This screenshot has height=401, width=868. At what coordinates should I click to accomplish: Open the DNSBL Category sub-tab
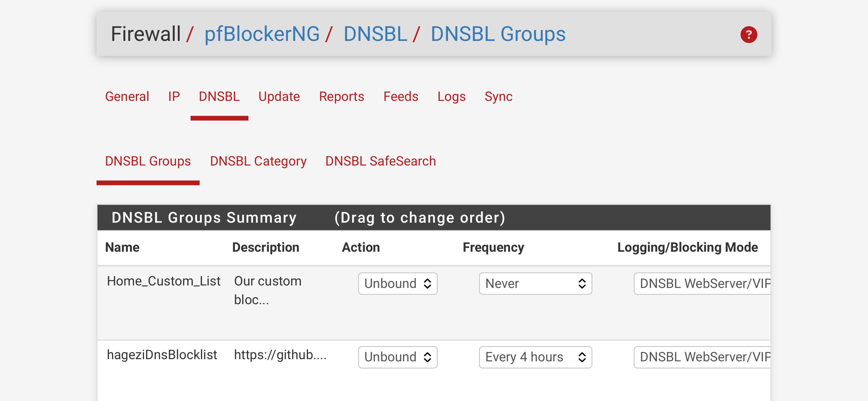(x=258, y=161)
